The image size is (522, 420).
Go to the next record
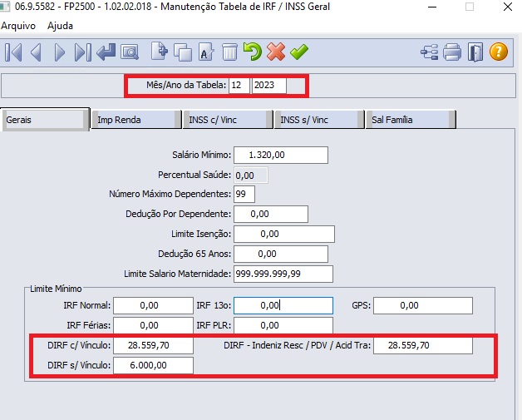(59, 52)
